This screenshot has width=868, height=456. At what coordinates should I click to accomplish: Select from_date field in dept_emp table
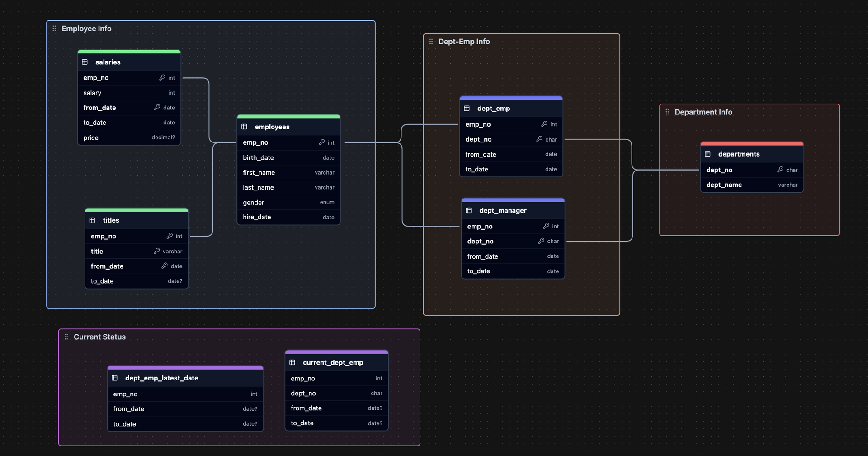511,154
